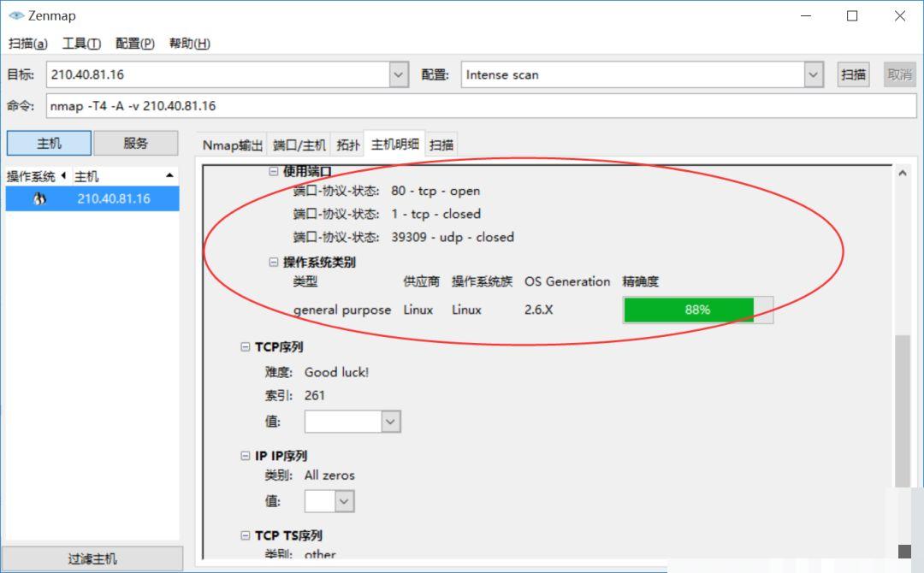
Task: Open the IP ID序列 值 dropdown
Action: coord(345,502)
